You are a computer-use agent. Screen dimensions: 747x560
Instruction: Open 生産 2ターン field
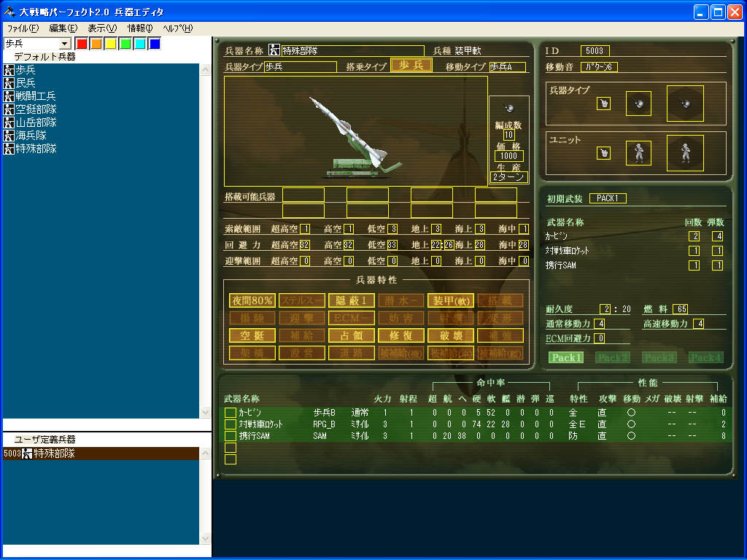pyautogui.click(x=508, y=177)
